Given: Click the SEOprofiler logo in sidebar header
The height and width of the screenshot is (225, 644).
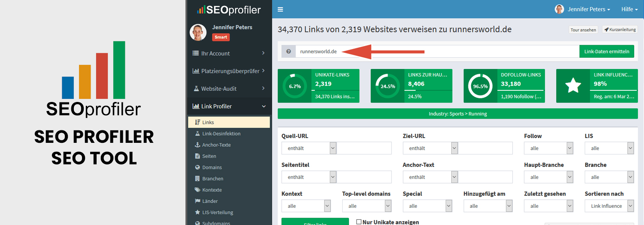Looking at the screenshot, I should (x=229, y=9).
